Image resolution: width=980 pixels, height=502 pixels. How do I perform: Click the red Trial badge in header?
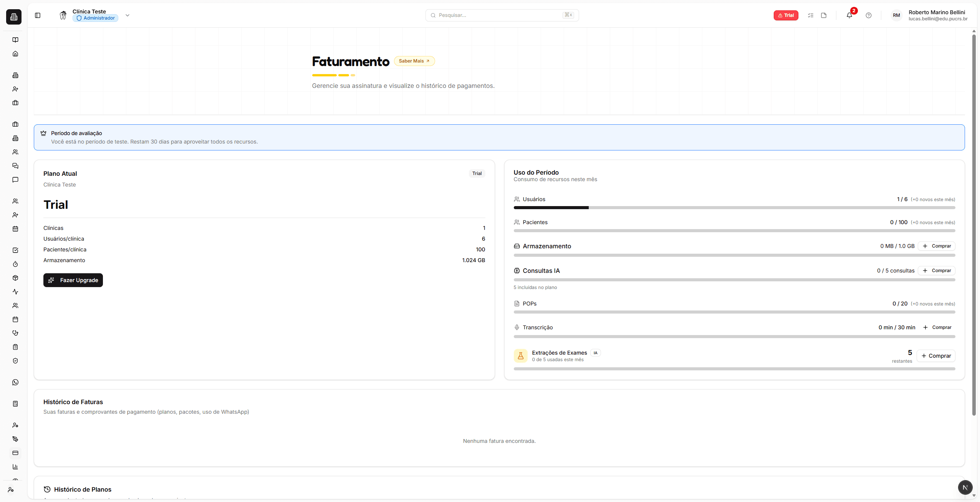pyautogui.click(x=786, y=15)
